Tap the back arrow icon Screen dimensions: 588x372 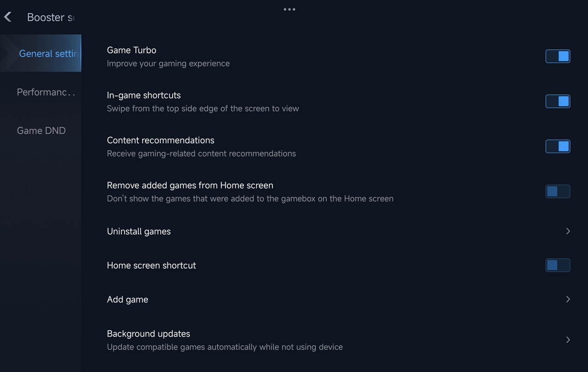(x=8, y=17)
